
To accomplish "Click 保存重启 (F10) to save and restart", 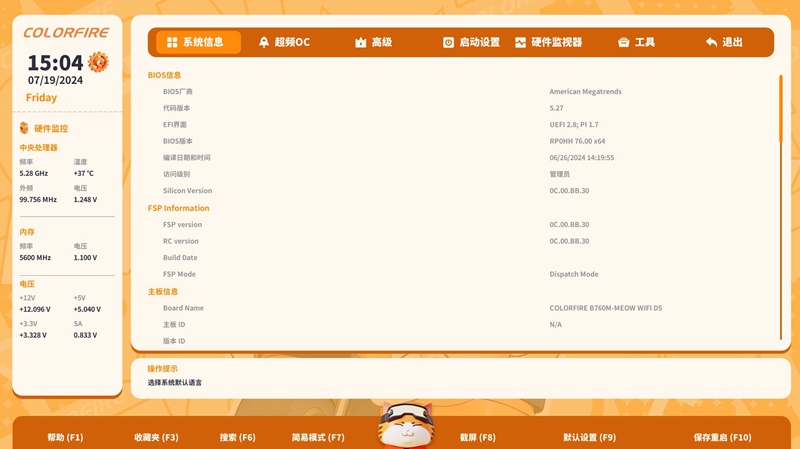I will [722, 437].
